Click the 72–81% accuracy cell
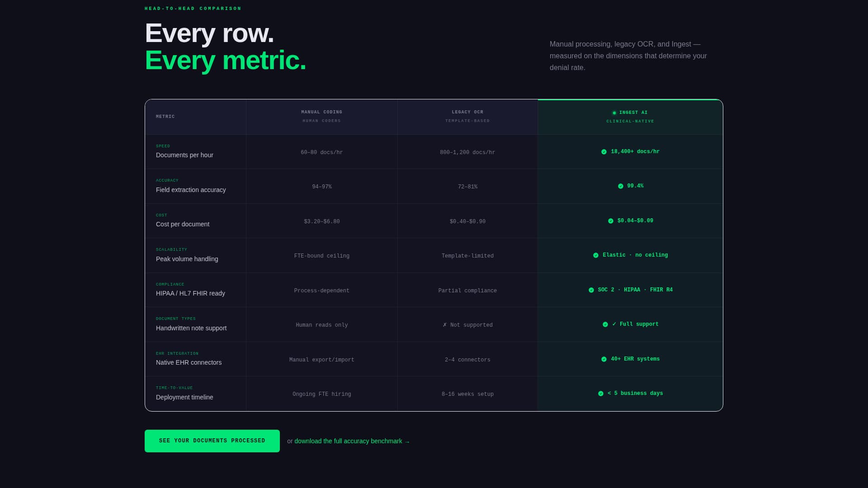868x488 pixels. pos(467,187)
